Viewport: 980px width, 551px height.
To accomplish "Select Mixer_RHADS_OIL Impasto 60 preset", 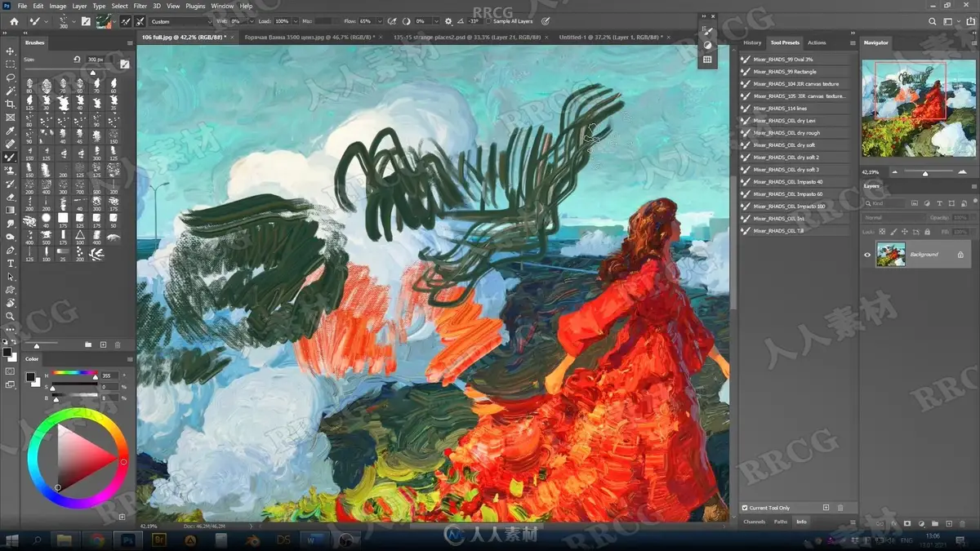I will pyautogui.click(x=795, y=194).
